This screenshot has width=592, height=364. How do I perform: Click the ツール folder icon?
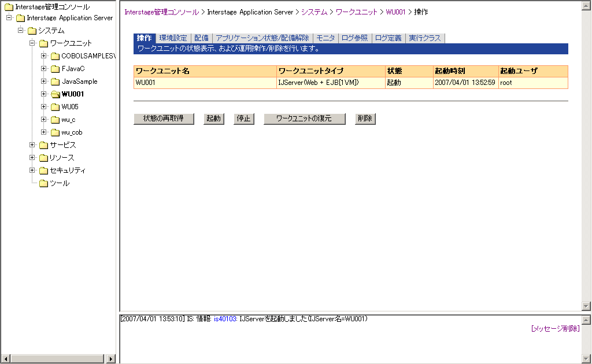coord(44,183)
